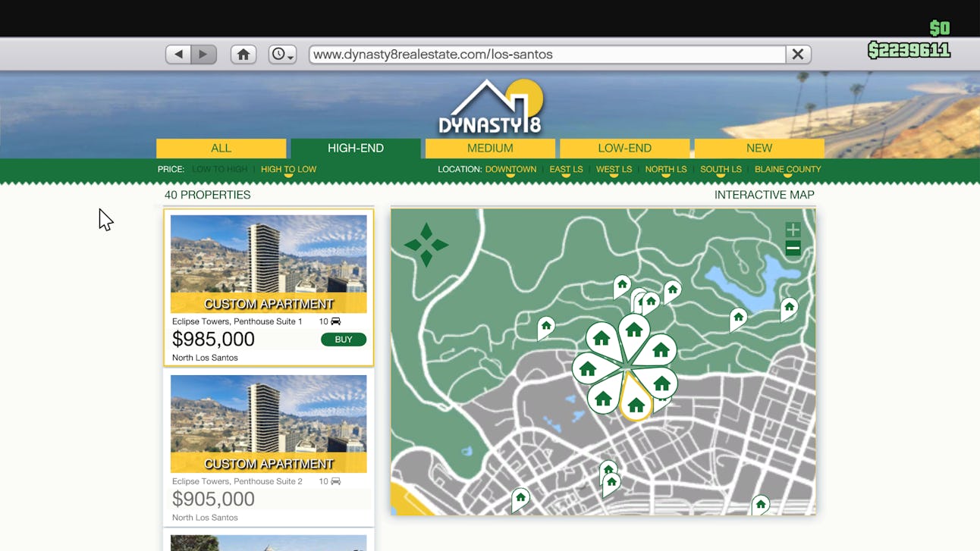Click the home icon in the browser toolbar
Screen dimensions: 980x551
pyautogui.click(x=243, y=54)
